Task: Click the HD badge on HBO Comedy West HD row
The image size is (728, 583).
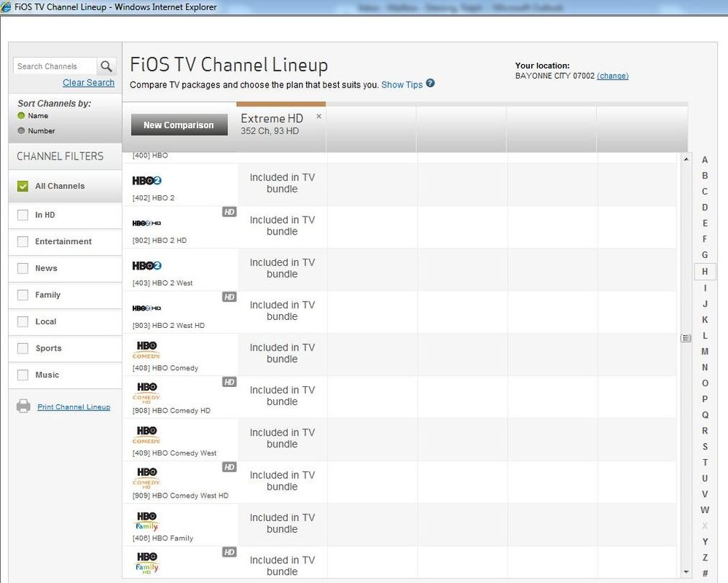Action: pos(230,467)
